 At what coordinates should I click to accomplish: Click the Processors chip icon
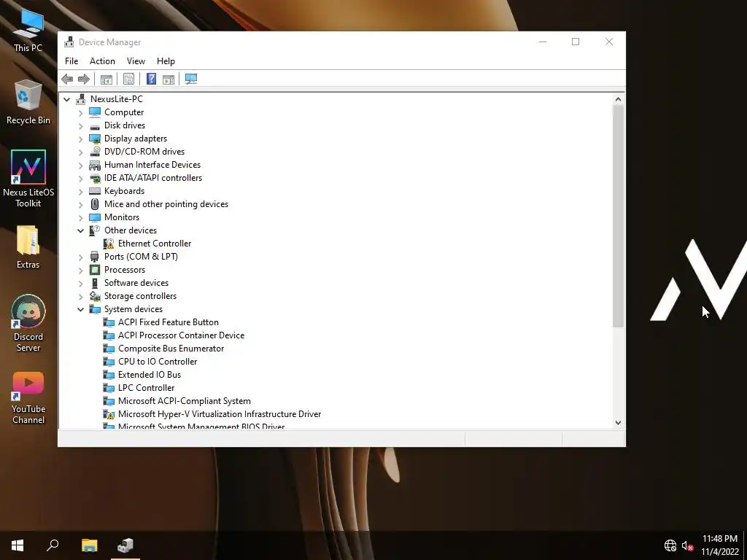(95, 270)
